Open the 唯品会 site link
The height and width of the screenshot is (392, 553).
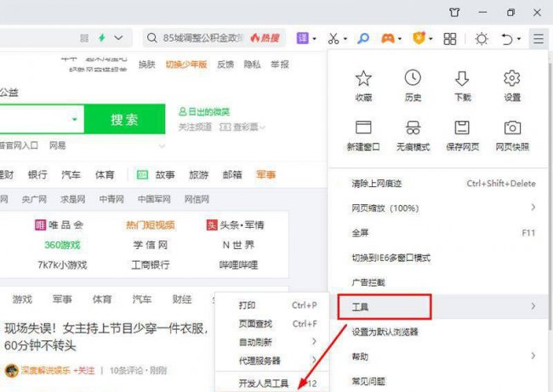click(60, 224)
